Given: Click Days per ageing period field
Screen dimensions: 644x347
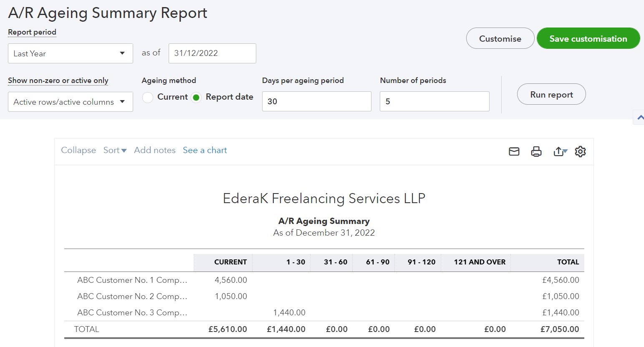Looking at the screenshot, I should pos(316,101).
